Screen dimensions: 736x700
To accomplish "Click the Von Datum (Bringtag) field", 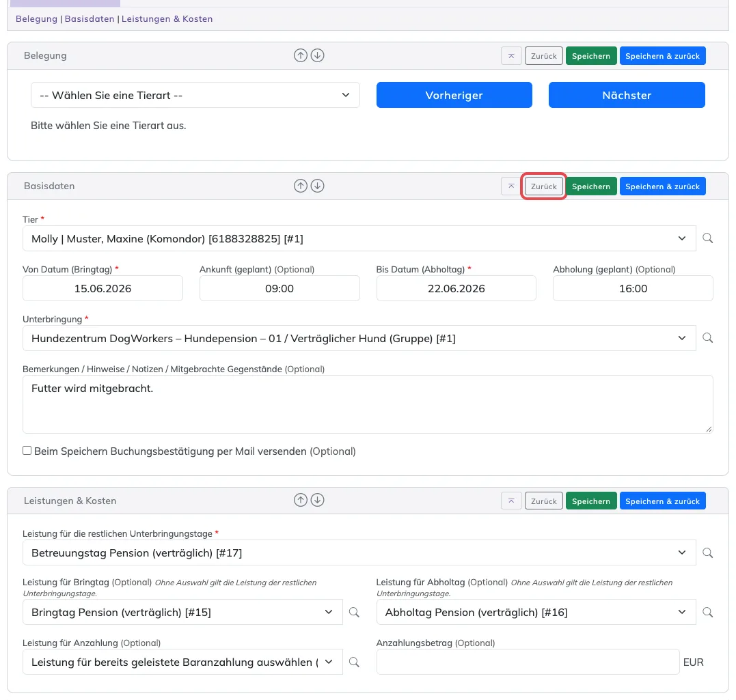I will tap(103, 288).
